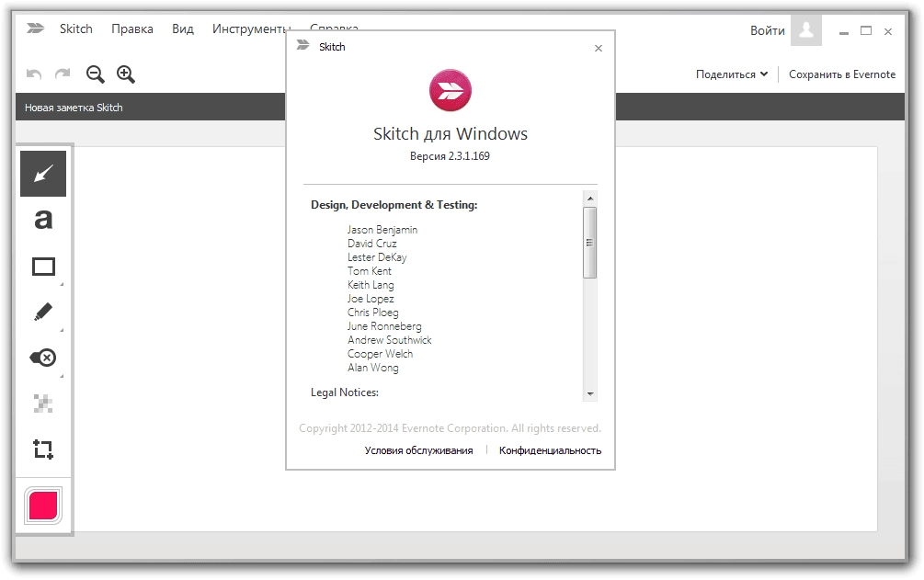Expand Stamp tool options corner arrow

[62, 376]
